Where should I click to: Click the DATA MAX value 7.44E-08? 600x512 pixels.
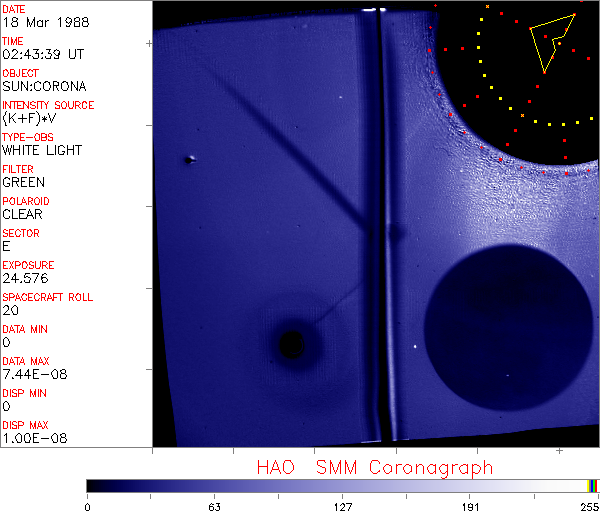[x=33, y=374]
